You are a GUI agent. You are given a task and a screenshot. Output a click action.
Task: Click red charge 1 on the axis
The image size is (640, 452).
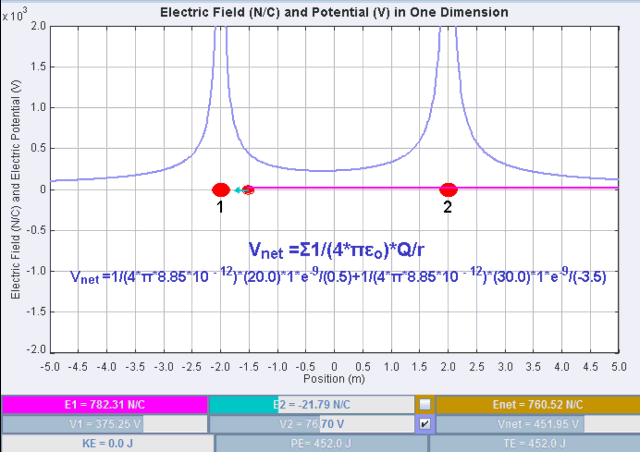pyautogui.click(x=221, y=189)
